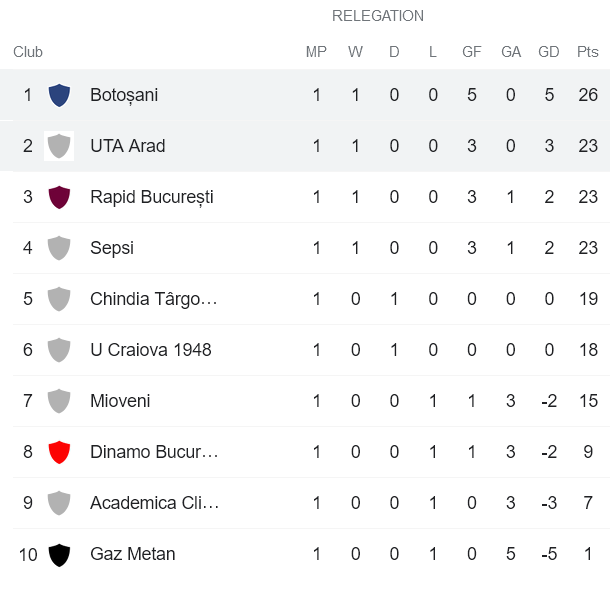Open the Mioveni team link

[x=120, y=401]
